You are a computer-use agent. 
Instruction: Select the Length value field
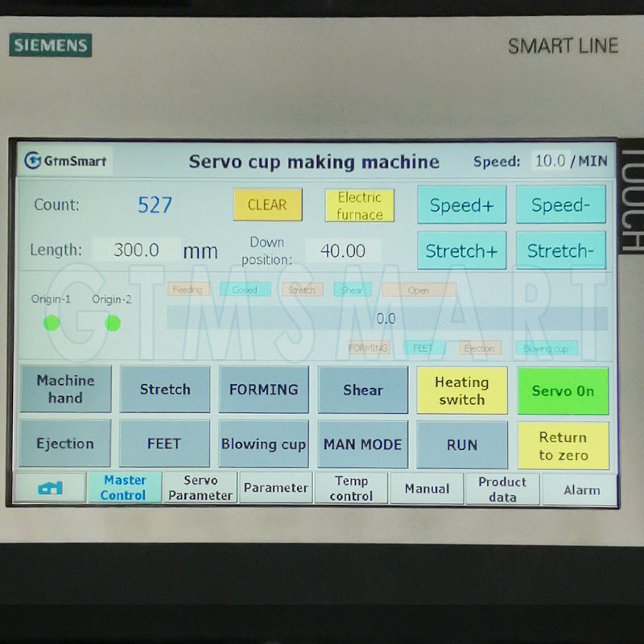[136, 250]
